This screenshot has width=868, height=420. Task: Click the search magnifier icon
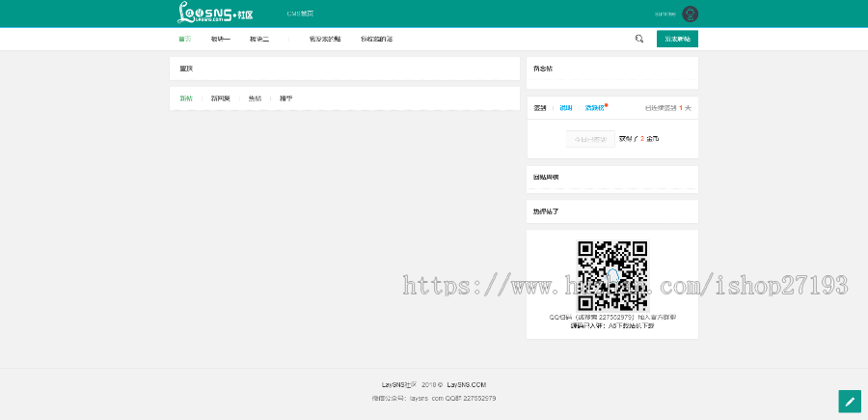[638, 39]
